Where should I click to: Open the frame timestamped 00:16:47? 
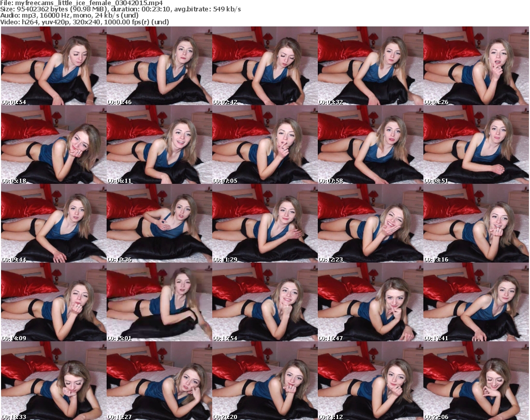(370, 302)
